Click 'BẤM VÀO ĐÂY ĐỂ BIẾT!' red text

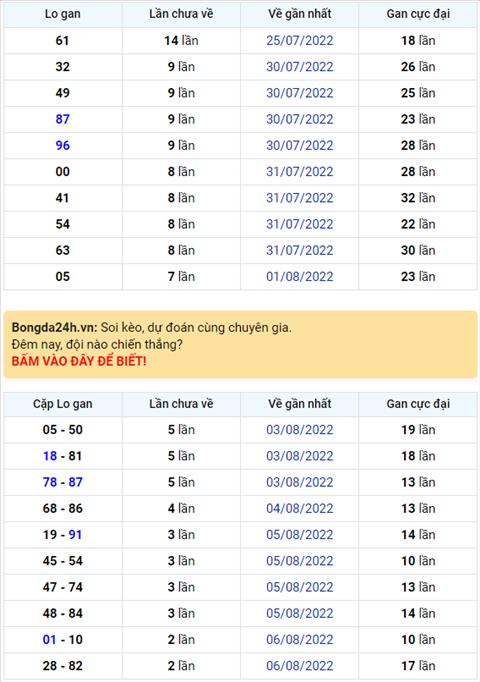coord(79,361)
